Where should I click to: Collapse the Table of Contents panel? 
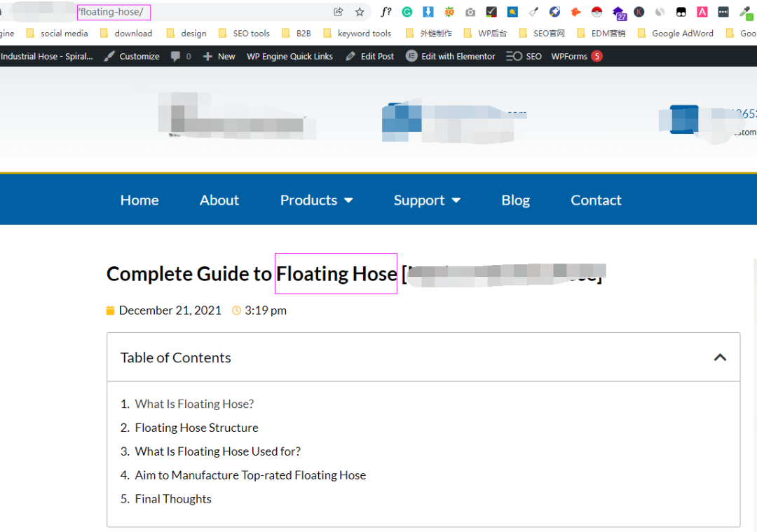(720, 357)
